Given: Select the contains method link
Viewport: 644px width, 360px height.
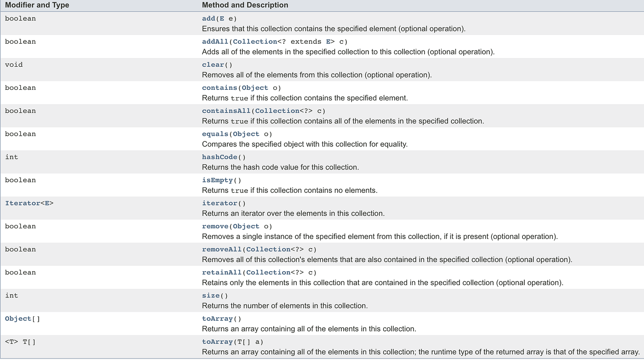Looking at the screenshot, I should coord(219,87).
